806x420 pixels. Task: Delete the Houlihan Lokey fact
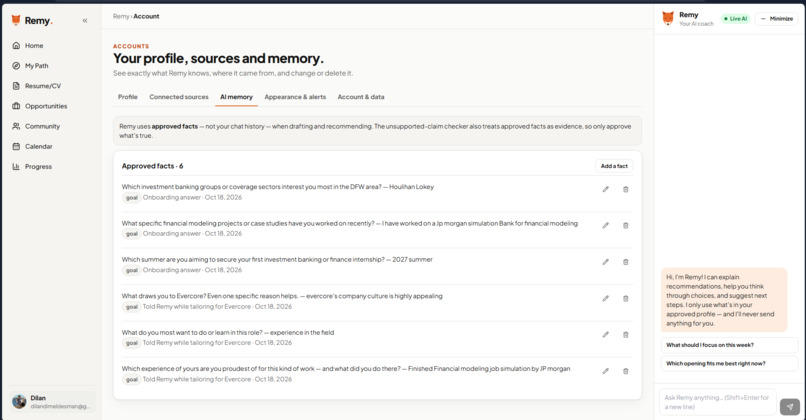click(x=626, y=189)
